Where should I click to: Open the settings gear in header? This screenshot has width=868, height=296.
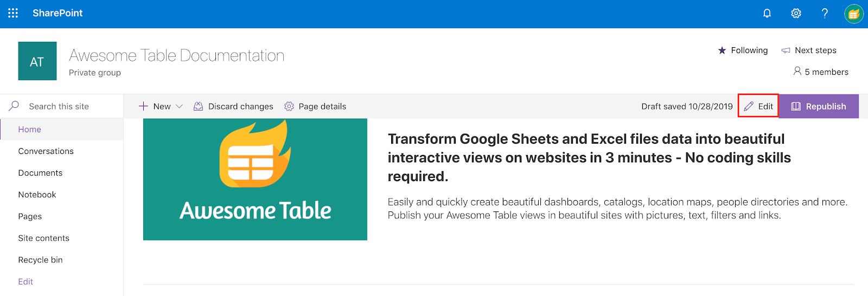[796, 13]
